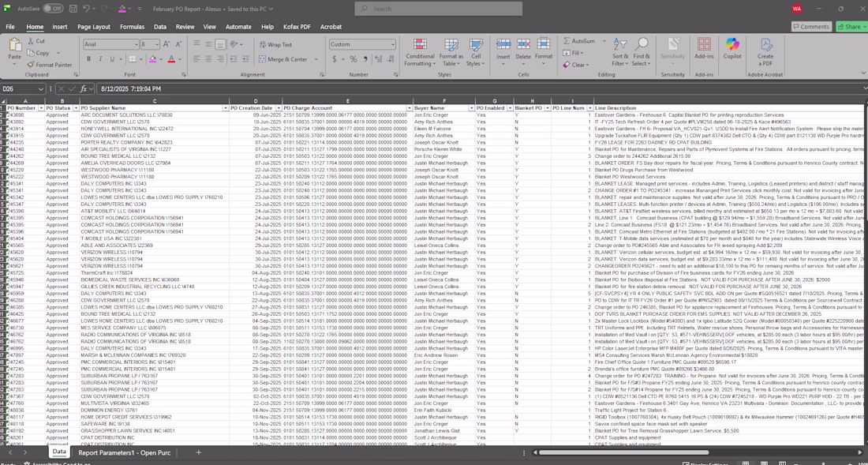Apply Accounting dollar number format

pos(335,59)
